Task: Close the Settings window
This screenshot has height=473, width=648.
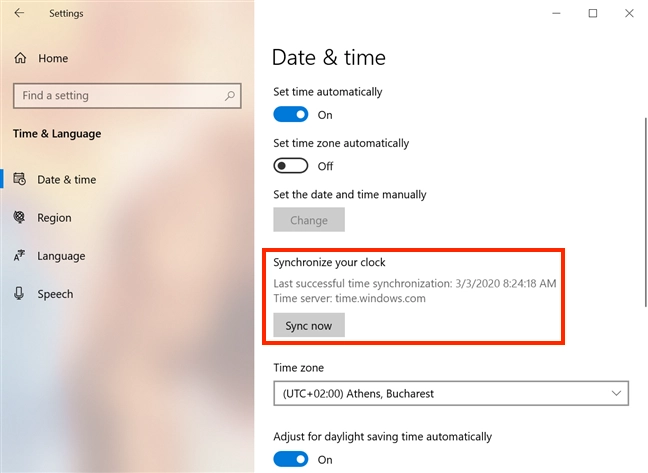Action: [629, 13]
